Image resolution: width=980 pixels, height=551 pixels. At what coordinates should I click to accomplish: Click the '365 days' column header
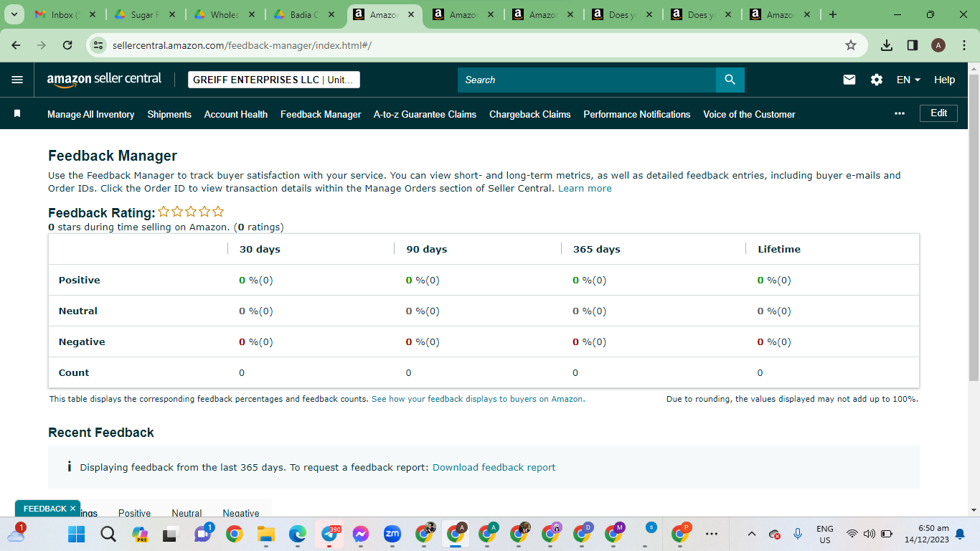pyautogui.click(x=597, y=249)
